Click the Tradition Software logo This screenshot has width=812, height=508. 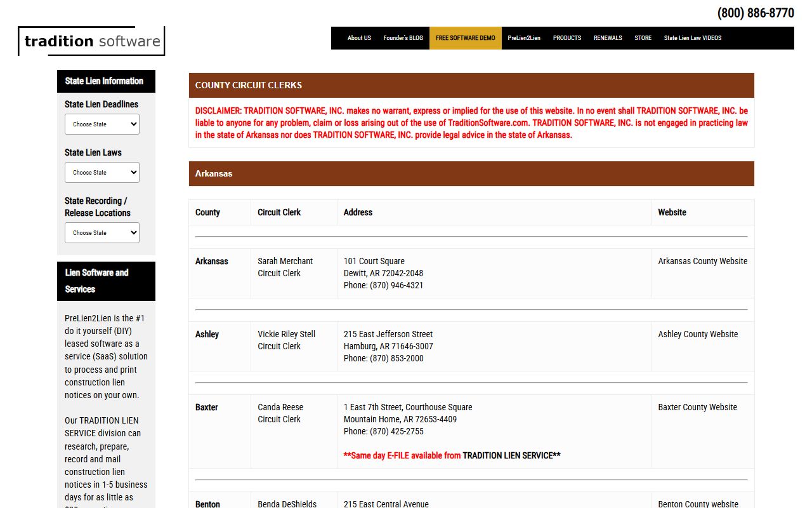click(92, 41)
